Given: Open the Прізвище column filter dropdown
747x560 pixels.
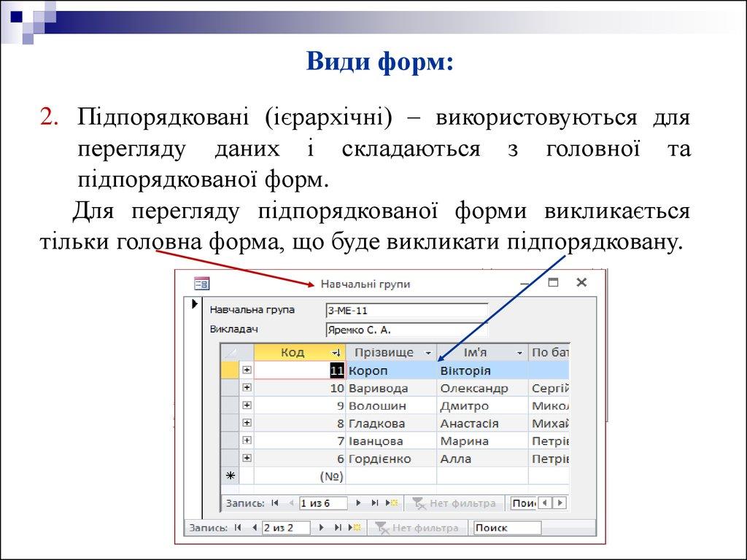Looking at the screenshot, I should (x=427, y=353).
